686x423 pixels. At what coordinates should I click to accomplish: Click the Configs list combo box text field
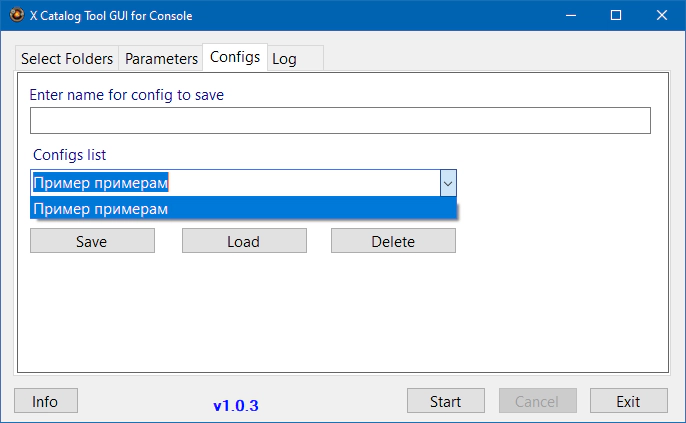point(235,183)
